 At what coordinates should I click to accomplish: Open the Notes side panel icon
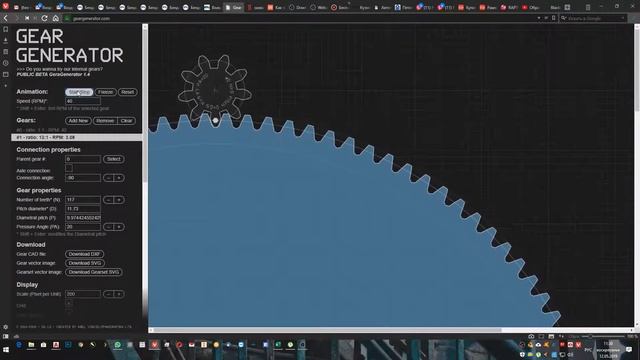tap(5, 52)
